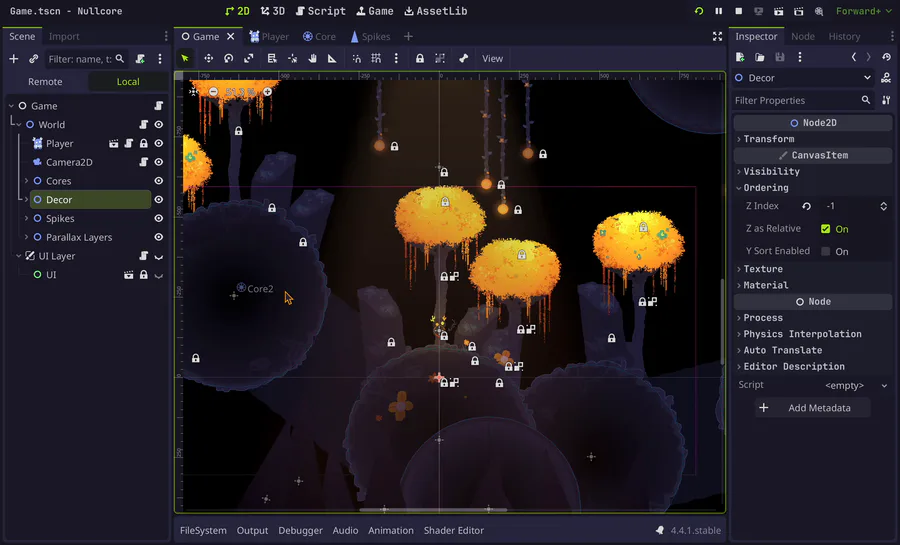Toggle Spikes node visibility eye

(158, 219)
